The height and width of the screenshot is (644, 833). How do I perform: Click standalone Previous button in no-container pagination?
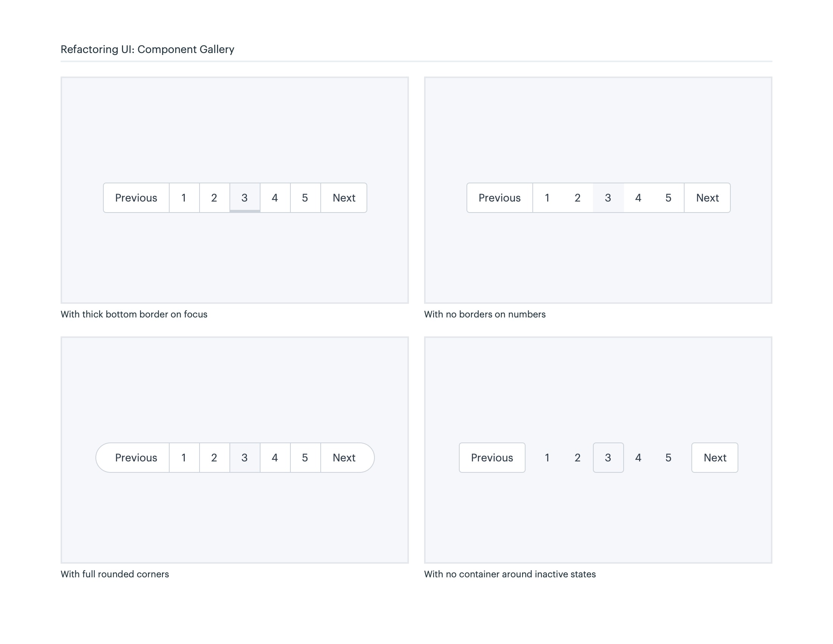coord(491,458)
